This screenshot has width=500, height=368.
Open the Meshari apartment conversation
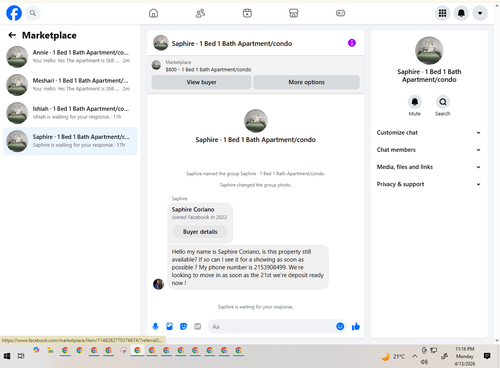pos(70,85)
